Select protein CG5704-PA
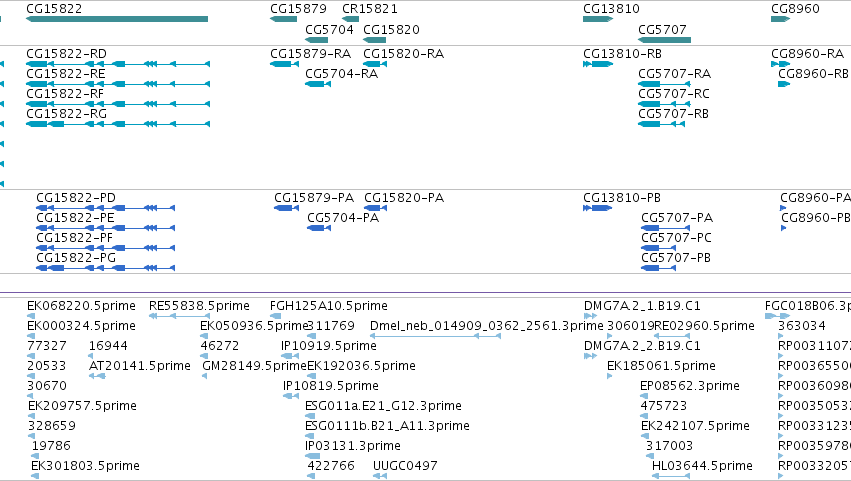Image resolution: width=851 pixels, height=481 pixels. pyautogui.click(x=319, y=228)
